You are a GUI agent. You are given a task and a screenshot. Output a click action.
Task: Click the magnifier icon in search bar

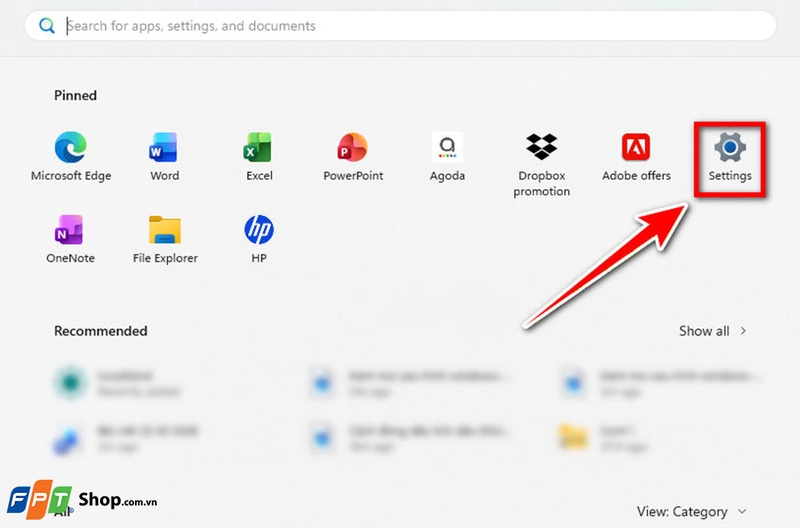pyautogui.click(x=47, y=26)
